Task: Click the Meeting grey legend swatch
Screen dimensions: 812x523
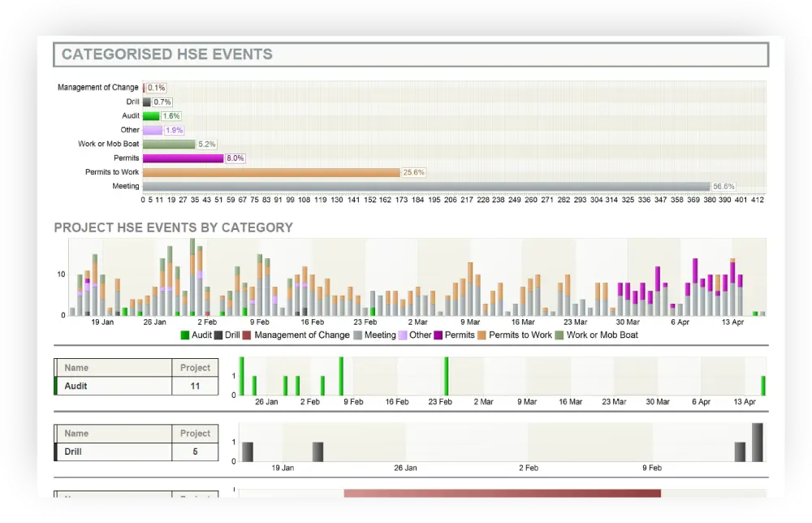Action: point(357,335)
